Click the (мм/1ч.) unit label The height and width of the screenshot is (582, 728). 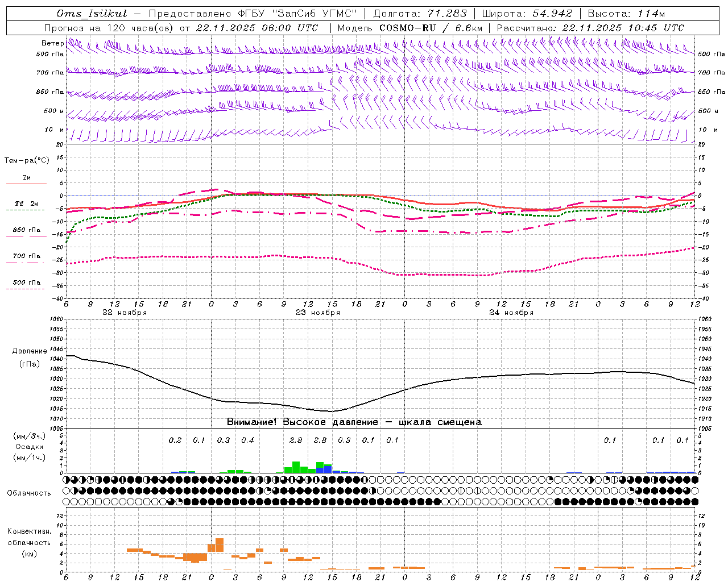[x=30, y=458]
